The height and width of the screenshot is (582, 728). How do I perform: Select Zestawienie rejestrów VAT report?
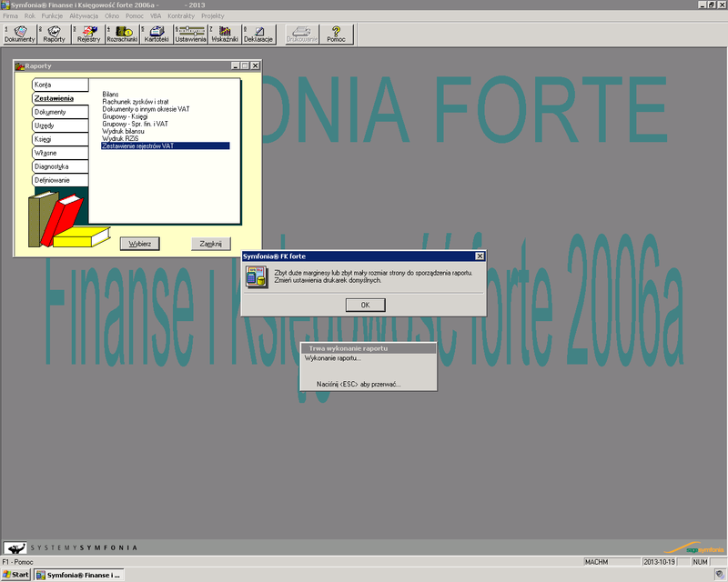[x=166, y=145]
